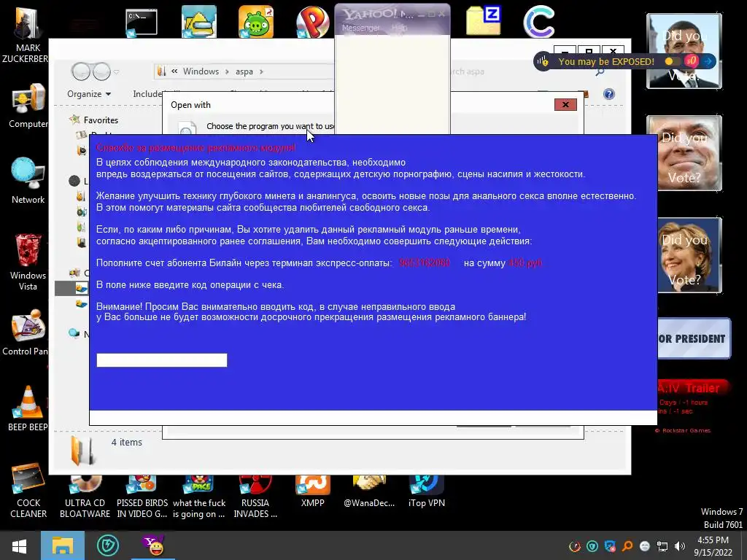This screenshot has height=560, width=747.
Task: Click the volume speaker tray icon
Action: click(680, 546)
